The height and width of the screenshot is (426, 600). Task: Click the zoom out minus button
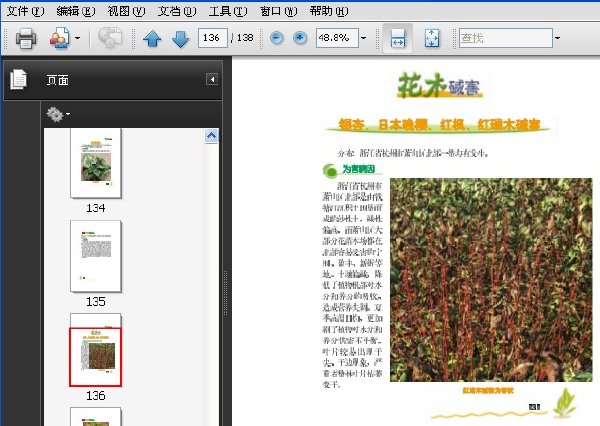point(277,38)
